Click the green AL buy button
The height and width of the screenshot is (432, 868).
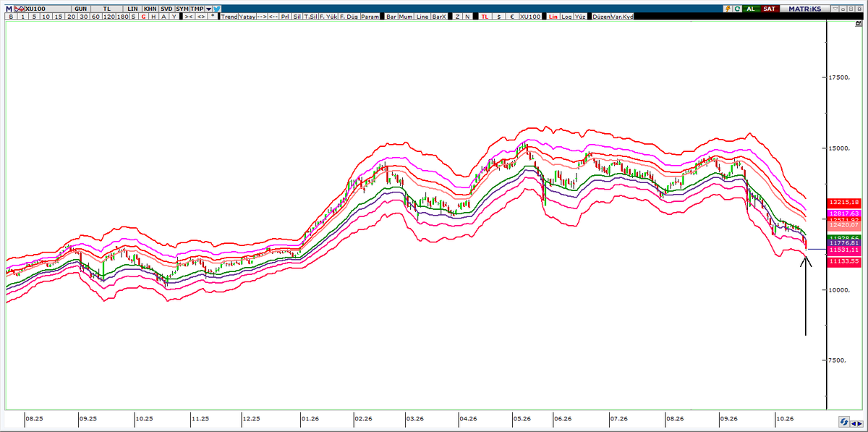click(x=751, y=8)
